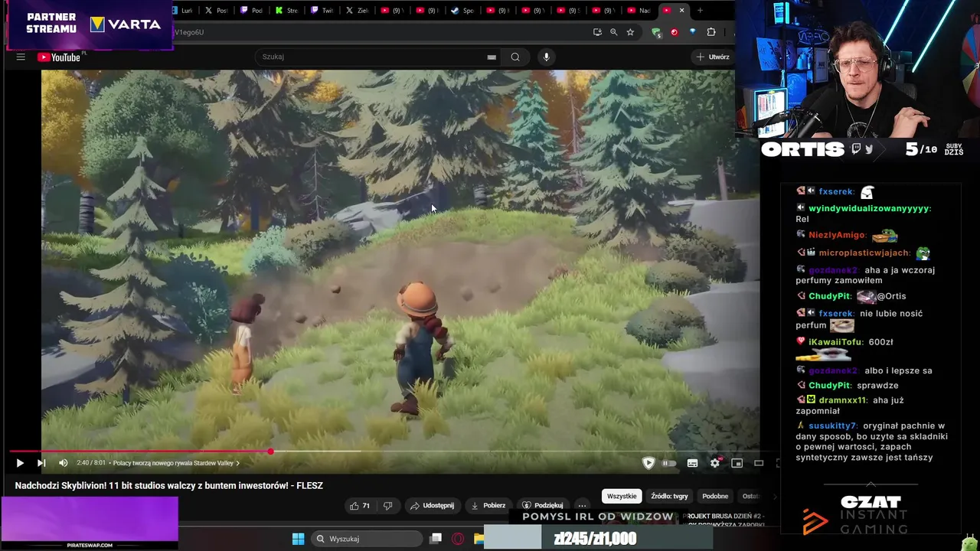The height and width of the screenshot is (551, 980).
Task: Click the Twitter icon beside ORTIS
Action: 869,149
